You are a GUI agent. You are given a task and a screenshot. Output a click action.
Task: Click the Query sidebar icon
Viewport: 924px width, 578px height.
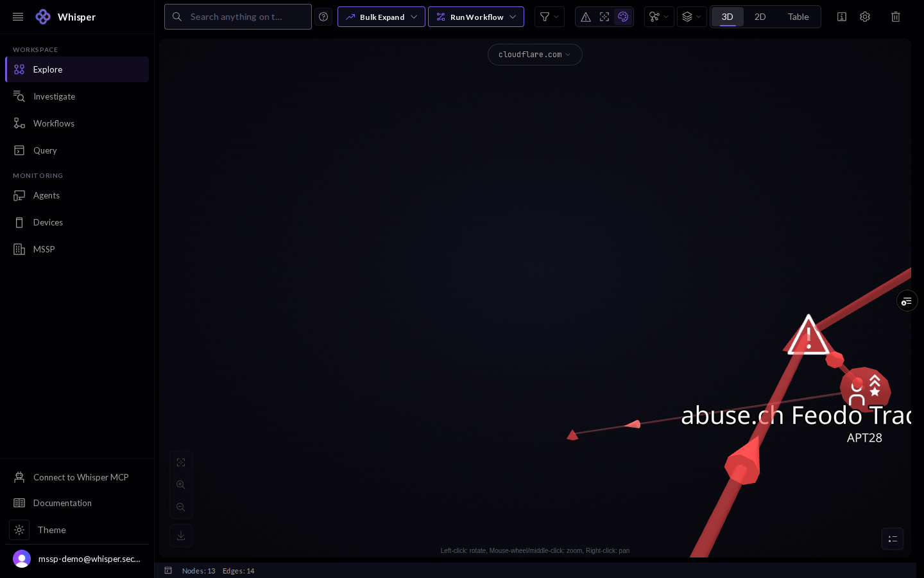click(19, 150)
